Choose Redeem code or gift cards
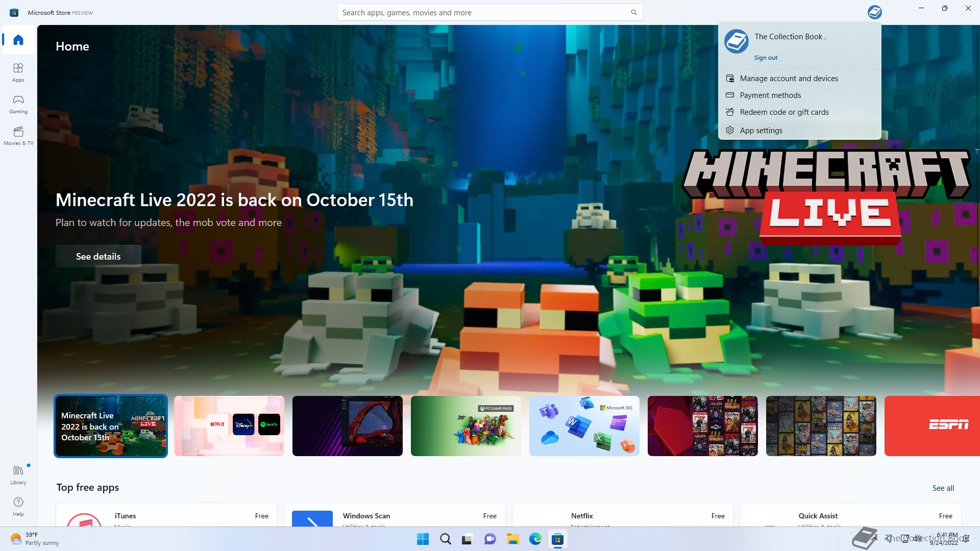Screen dimensions: 980x551 tap(799, 112)
